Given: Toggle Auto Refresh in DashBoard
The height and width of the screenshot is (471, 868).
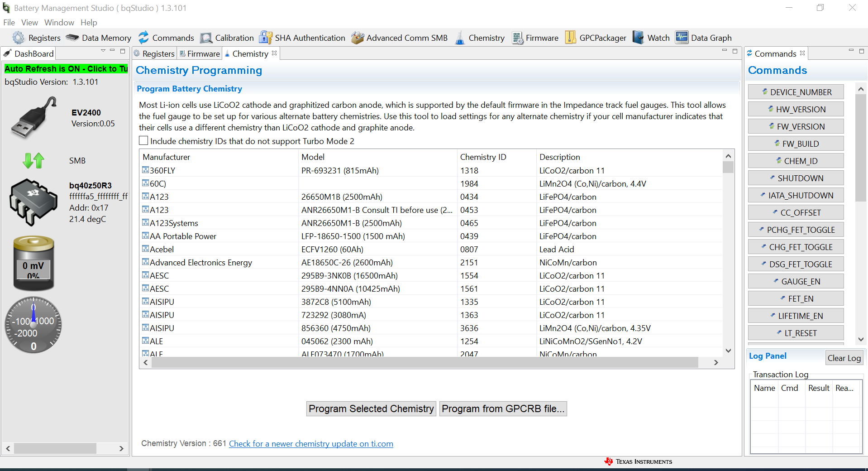Looking at the screenshot, I should (x=66, y=69).
